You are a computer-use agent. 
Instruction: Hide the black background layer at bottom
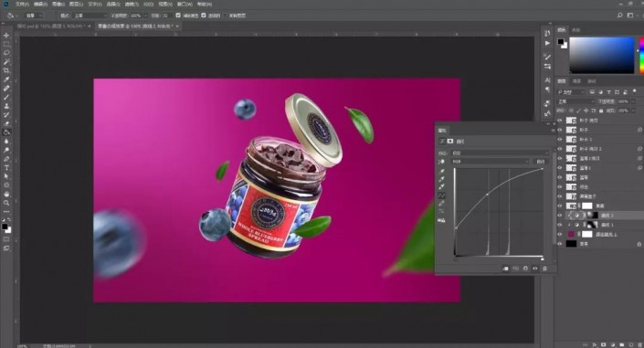click(x=559, y=244)
